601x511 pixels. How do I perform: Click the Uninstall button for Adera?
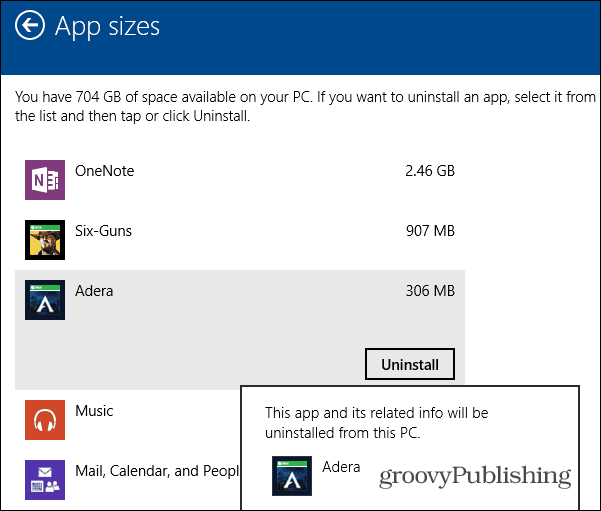410,364
